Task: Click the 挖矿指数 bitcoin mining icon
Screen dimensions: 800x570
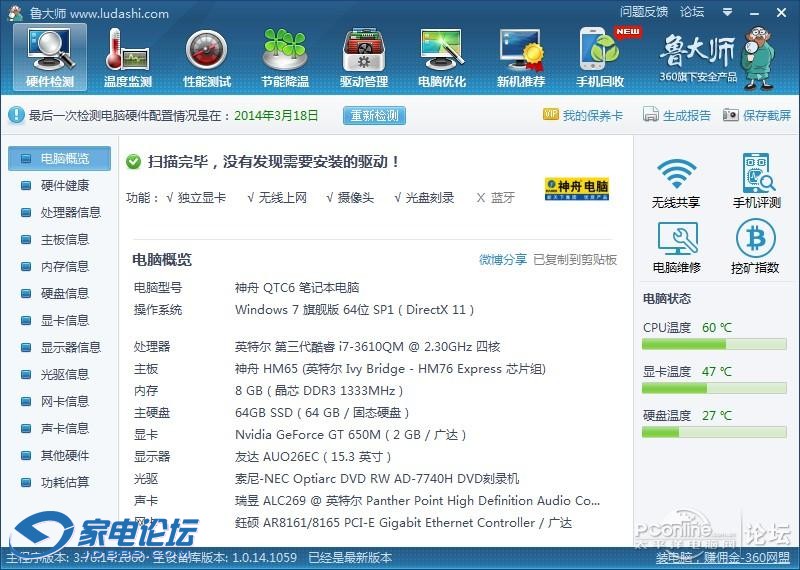Action: coord(756,247)
